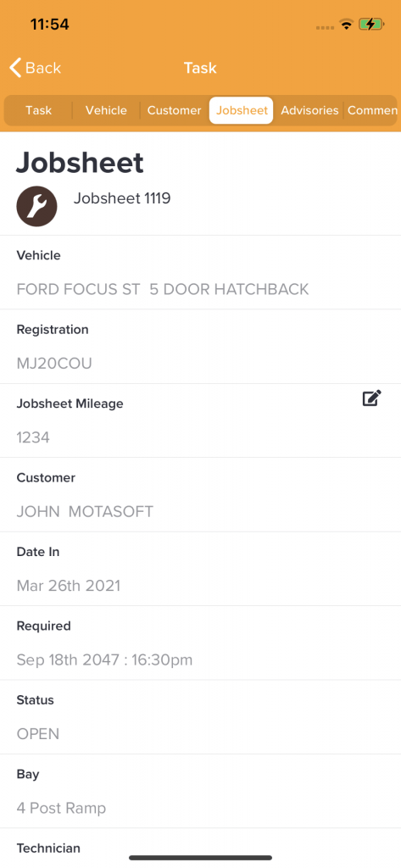Tap the customer name John Motasoft
The width and height of the screenshot is (401, 868).
(x=85, y=512)
